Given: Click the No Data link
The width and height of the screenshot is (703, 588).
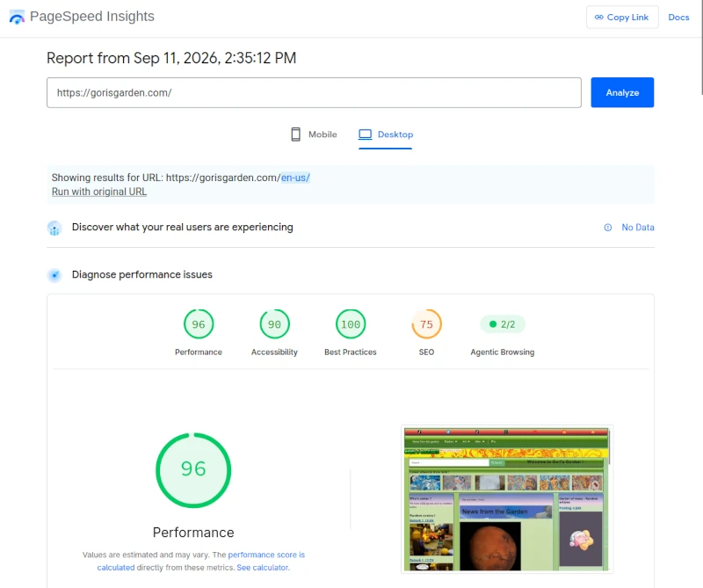Looking at the screenshot, I should click(x=638, y=228).
